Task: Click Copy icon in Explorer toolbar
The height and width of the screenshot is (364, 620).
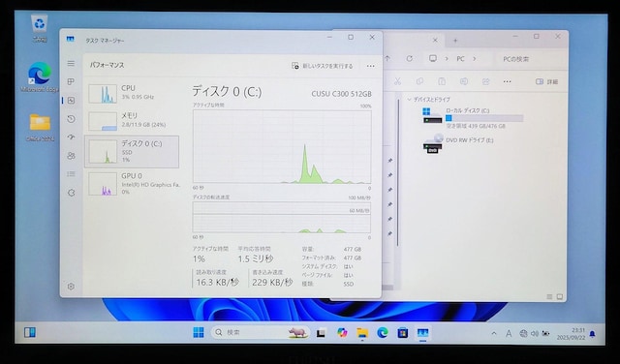Action: tap(419, 81)
